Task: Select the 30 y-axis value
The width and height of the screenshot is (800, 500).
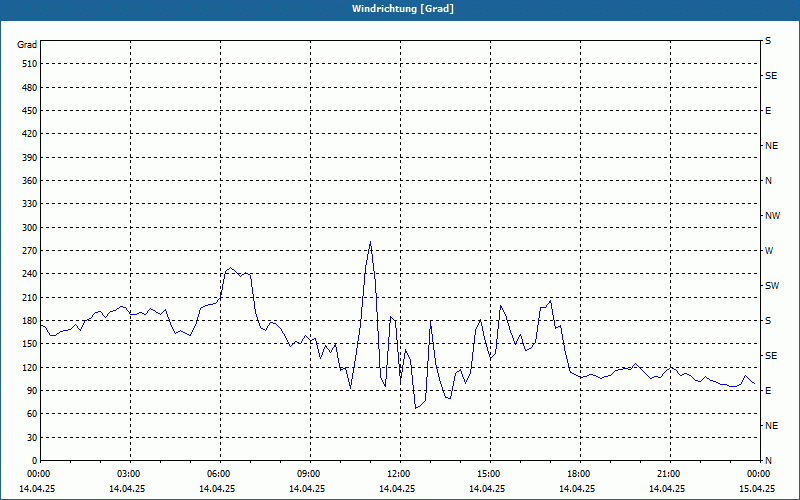Action: pos(32,438)
